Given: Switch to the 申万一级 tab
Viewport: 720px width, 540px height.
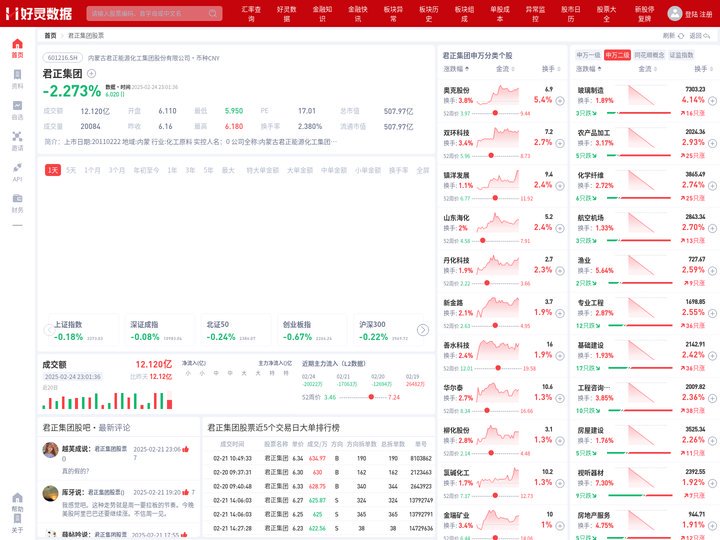Looking at the screenshot, I should (x=588, y=55).
